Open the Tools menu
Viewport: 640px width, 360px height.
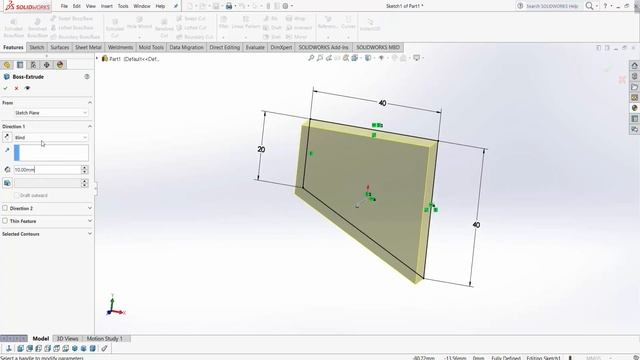coord(123,6)
